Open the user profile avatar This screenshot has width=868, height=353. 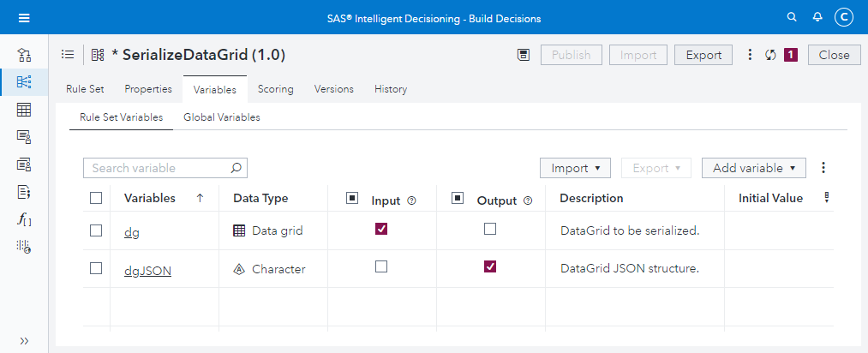coord(845,18)
